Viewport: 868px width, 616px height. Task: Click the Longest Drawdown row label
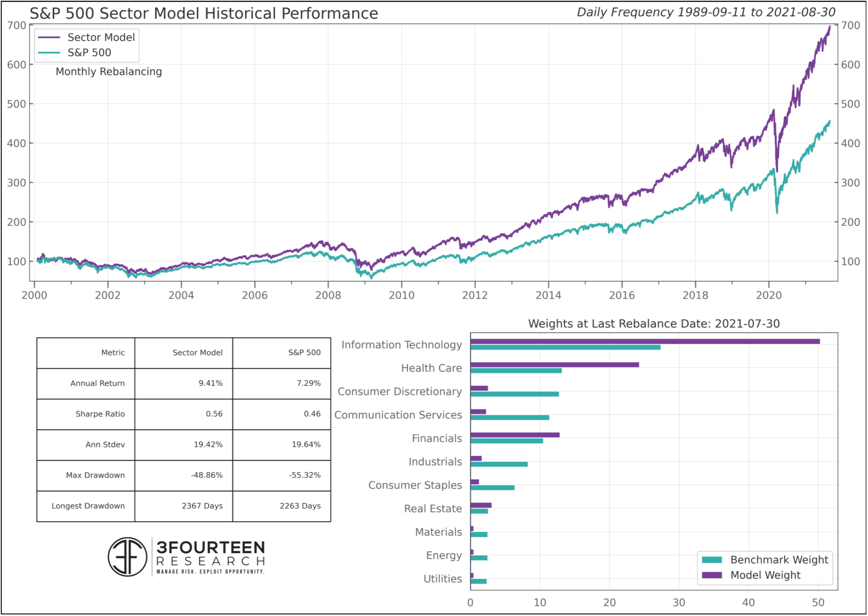pos(88,506)
